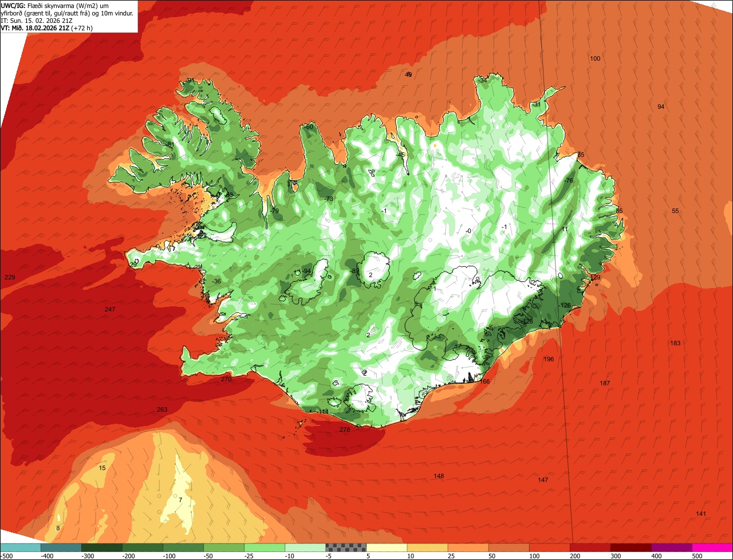Screen dimensions: 733x560
Task: Click the map value 187 in the southeast ocean
Action: [605, 383]
